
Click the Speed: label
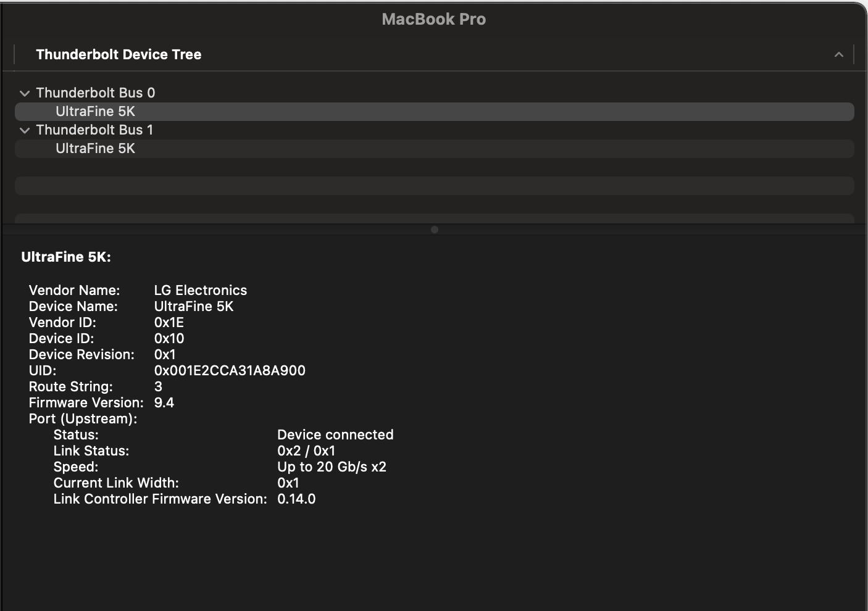[76, 467]
